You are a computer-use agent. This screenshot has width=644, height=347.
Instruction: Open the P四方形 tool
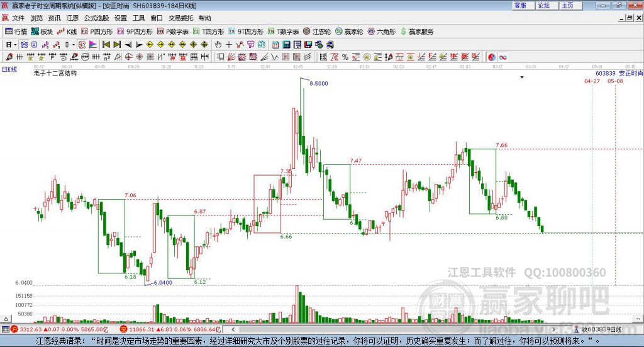(97, 31)
